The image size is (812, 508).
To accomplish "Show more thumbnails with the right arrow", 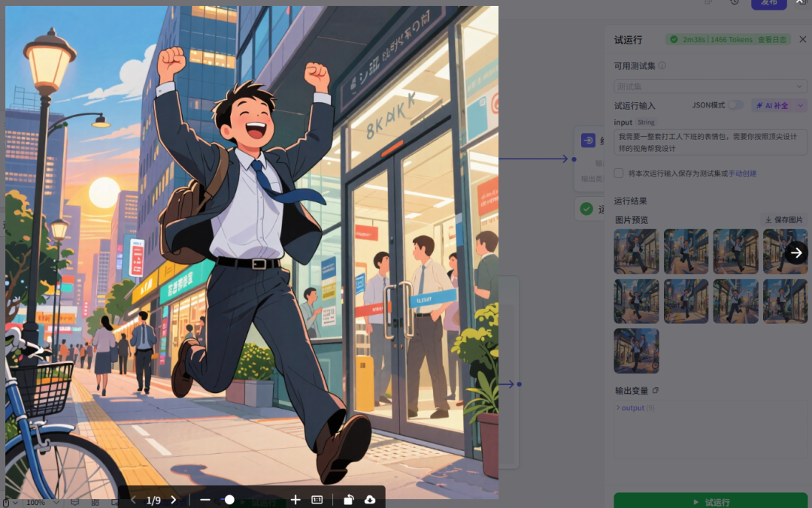I will 796,252.
